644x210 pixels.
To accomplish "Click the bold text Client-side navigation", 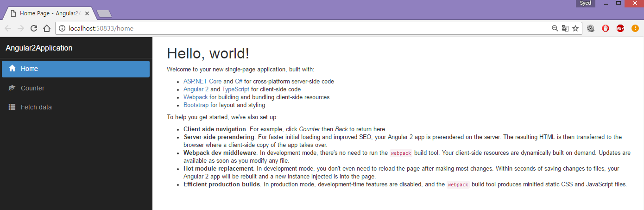I will pos(215,129).
